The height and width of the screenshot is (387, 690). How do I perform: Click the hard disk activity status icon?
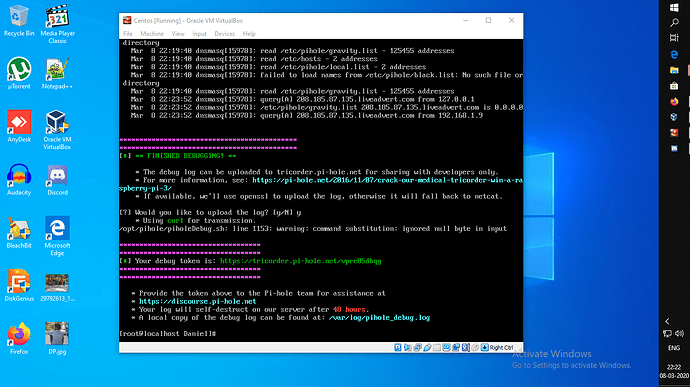click(x=398, y=347)
